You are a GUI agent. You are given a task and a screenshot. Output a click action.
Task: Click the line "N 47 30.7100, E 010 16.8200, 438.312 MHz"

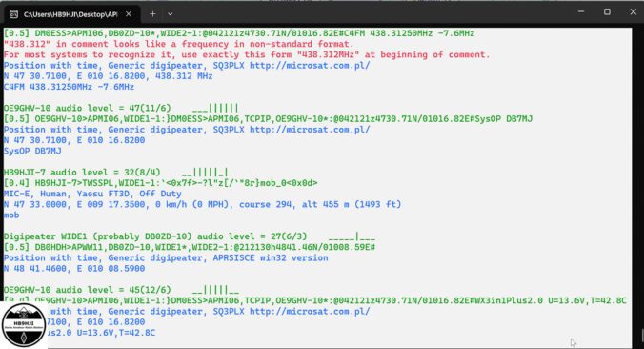click(108, 76)
